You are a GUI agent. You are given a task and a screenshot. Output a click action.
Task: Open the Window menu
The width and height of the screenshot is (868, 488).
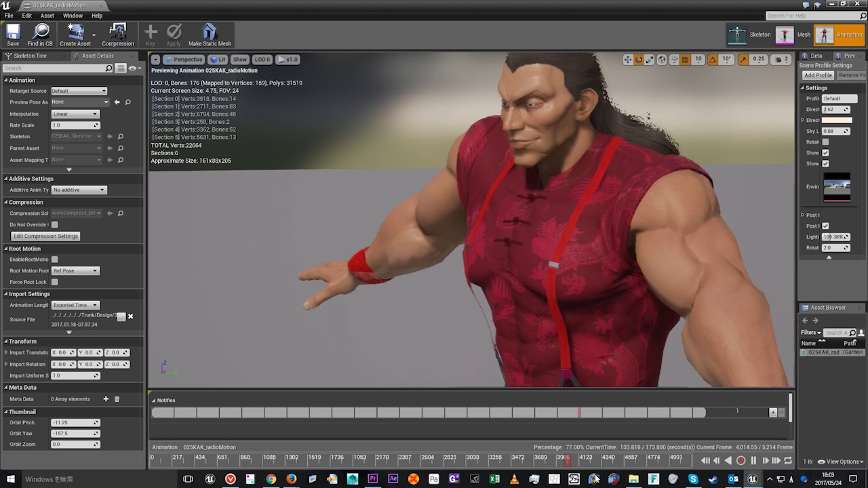pyautogui.click(x=73, y=16)
